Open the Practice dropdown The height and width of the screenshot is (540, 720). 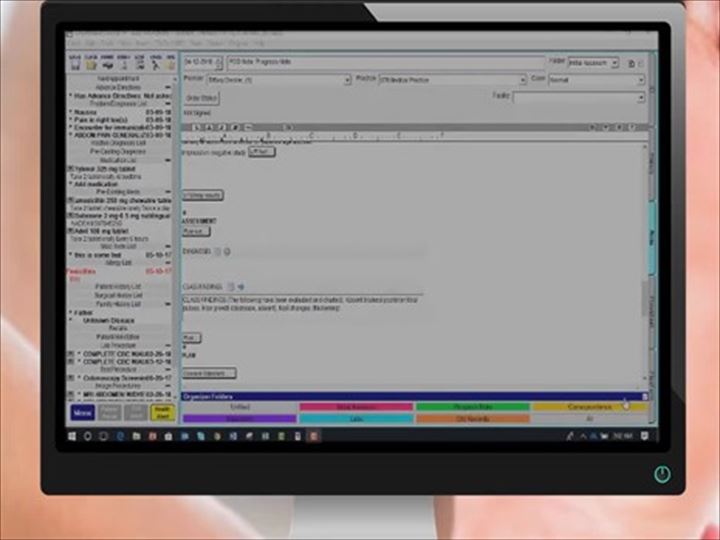[522, 79]
